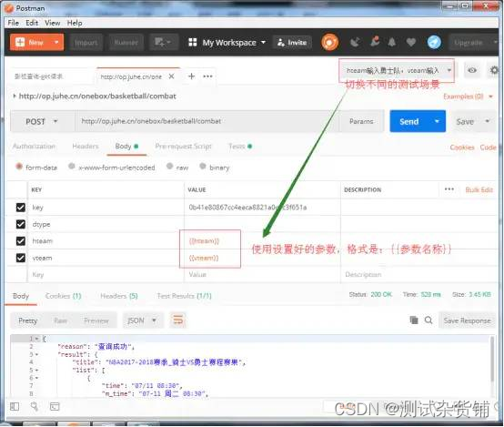Switch to the first request tab
Screen dimensions: 504x427
click(38, 76)
